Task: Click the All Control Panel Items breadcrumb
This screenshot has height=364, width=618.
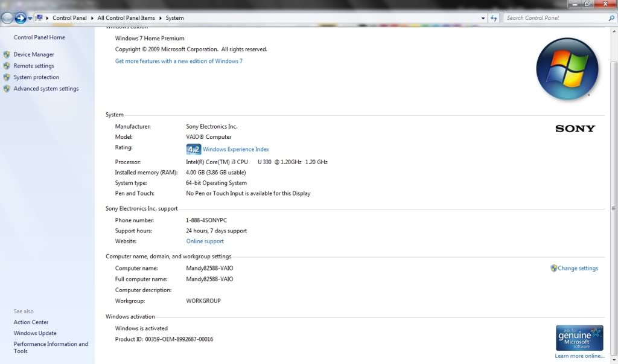Action: (x=126, y=18)
